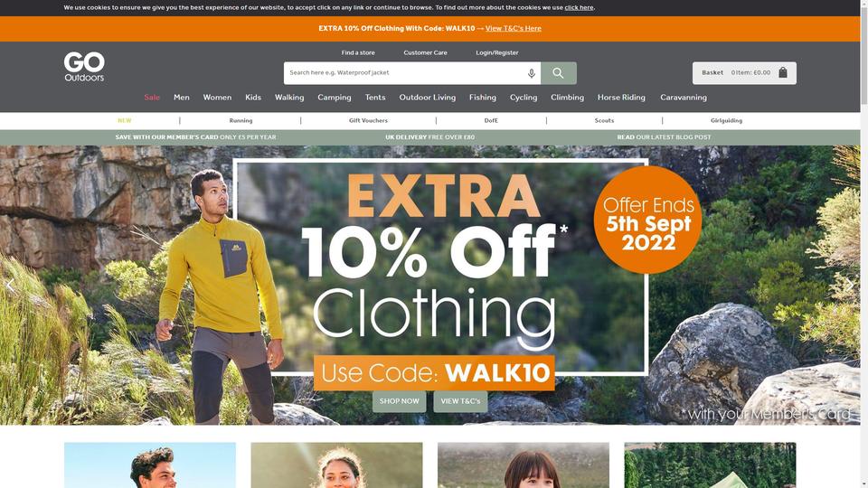Click the View T&C's banner button
Screen dimensions: 868x488
460,401
